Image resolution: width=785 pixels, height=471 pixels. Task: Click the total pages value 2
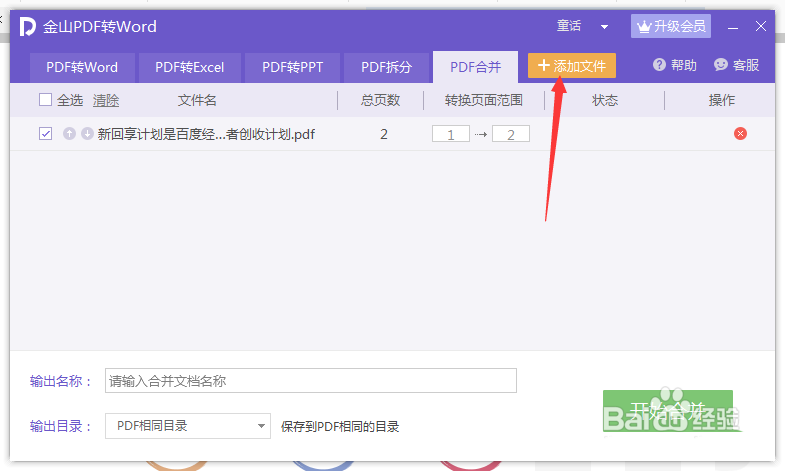(383, 134)
